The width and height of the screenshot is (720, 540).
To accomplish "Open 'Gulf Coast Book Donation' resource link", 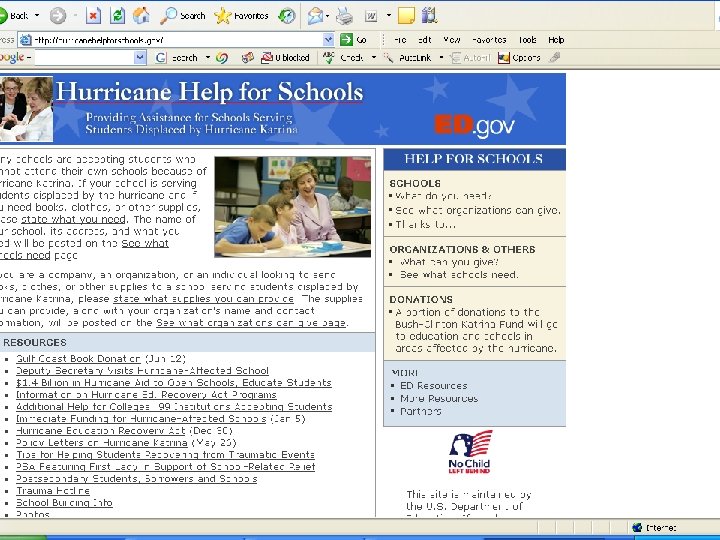I will (79, 359).
